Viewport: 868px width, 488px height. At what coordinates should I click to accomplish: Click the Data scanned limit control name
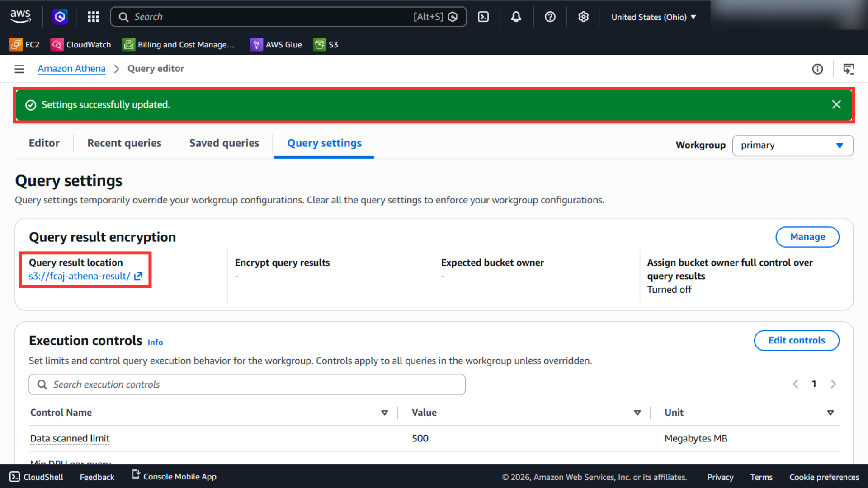click(x=70, y=438)
